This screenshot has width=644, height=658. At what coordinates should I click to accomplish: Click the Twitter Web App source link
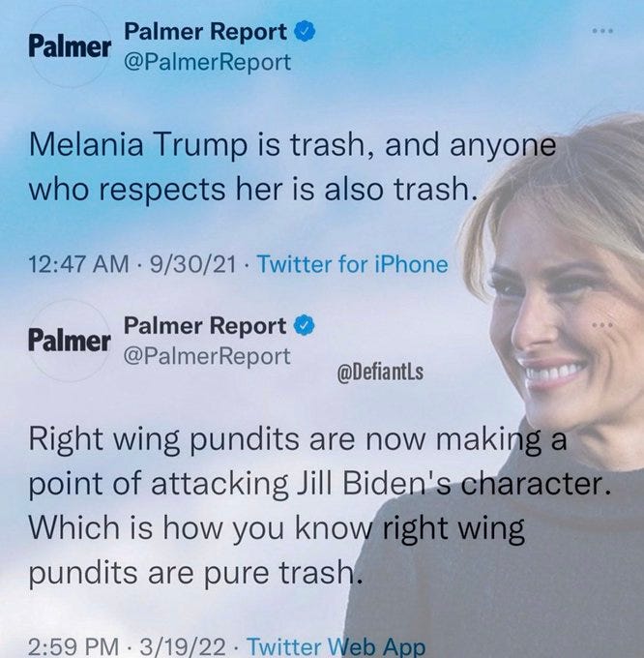coord(336,646)
